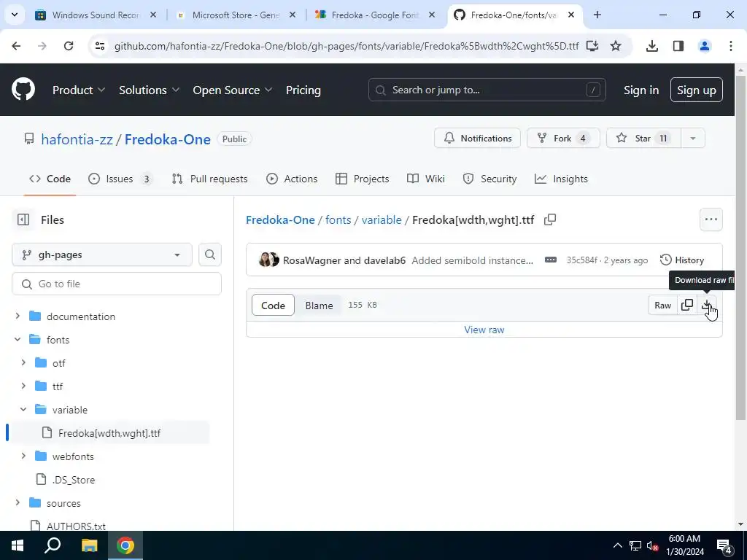Click the View raw link
This screenshot has width=747, height=560.
point(484,330)
